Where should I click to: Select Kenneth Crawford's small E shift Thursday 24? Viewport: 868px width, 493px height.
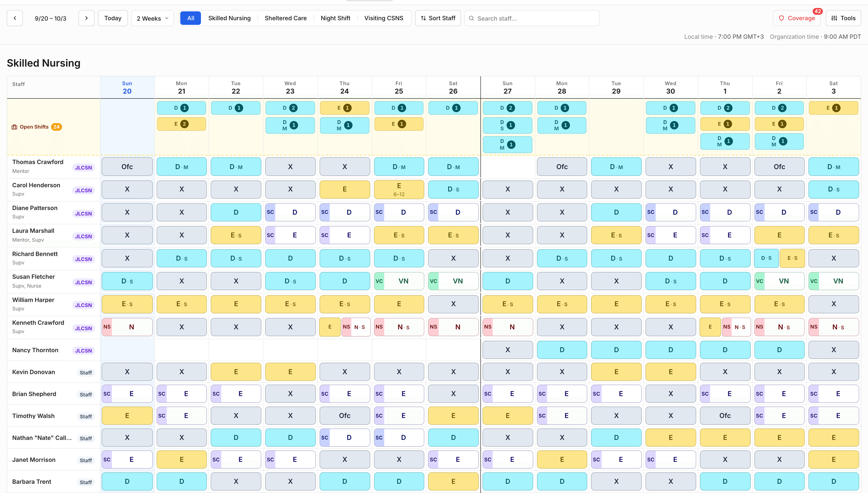point(330,327)
